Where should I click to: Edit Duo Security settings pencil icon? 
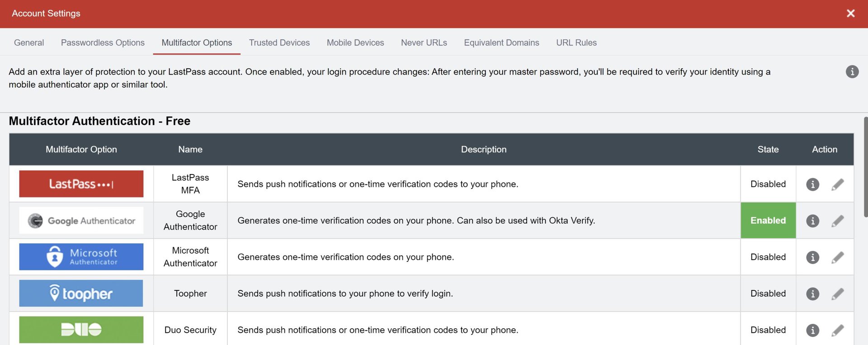(x=837, y=330)
